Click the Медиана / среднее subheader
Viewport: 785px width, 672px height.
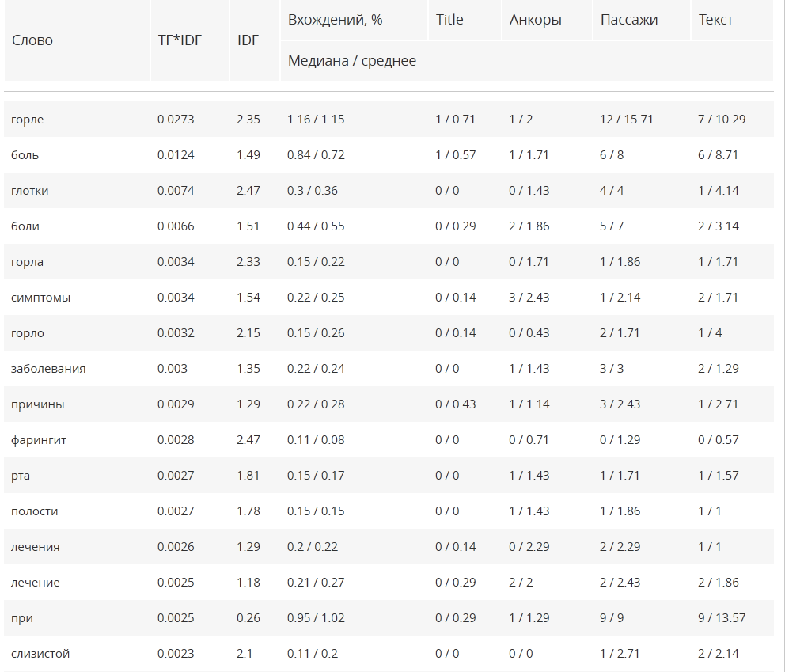tap(351, 61)
